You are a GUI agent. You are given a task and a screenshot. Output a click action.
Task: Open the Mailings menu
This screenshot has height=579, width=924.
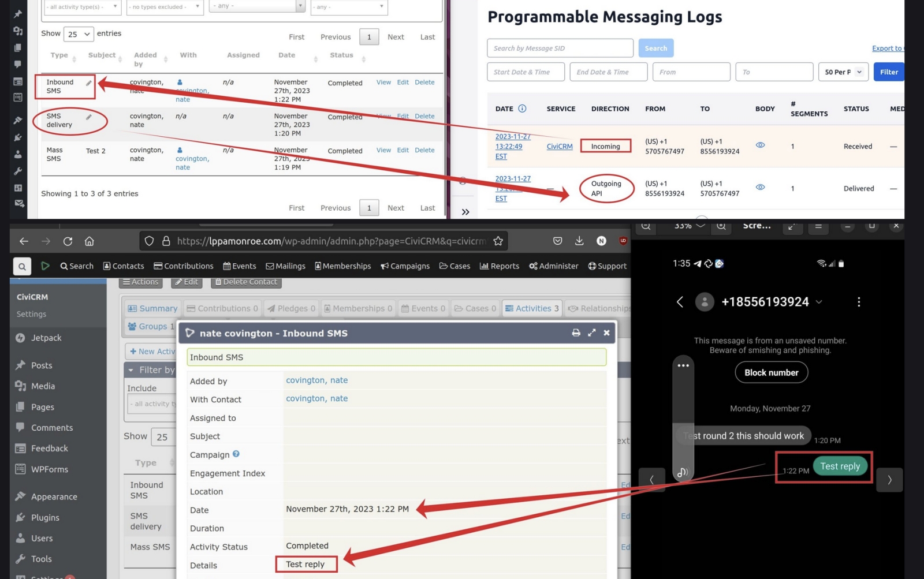click(x=285, y=266)
